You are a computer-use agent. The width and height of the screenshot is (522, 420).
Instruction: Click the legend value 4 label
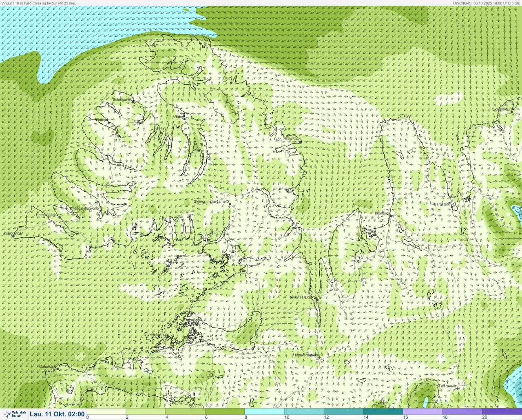[167, 417]
